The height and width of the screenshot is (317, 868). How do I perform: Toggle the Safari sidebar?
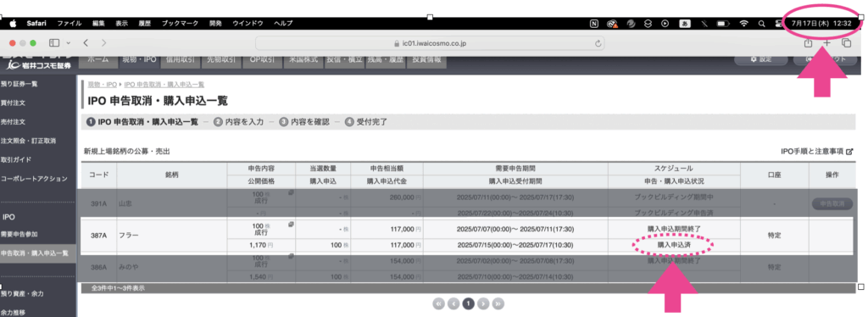coord(54,42)
